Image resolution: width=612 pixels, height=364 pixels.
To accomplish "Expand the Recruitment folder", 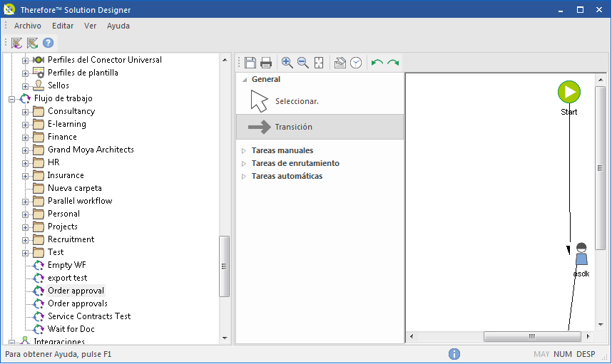I will coord(25,241).
